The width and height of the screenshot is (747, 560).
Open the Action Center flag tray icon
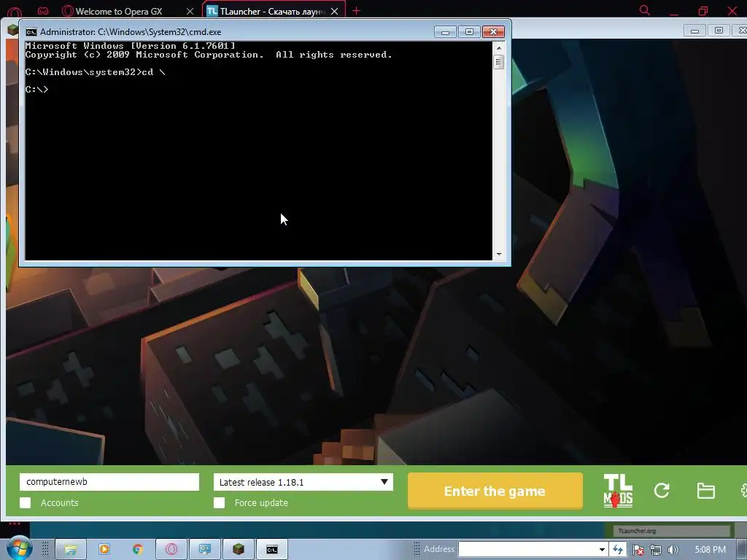click(638, 550)
